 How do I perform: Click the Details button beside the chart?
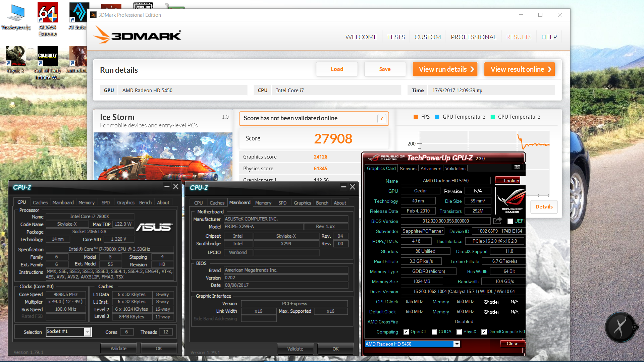click(544, 207)
